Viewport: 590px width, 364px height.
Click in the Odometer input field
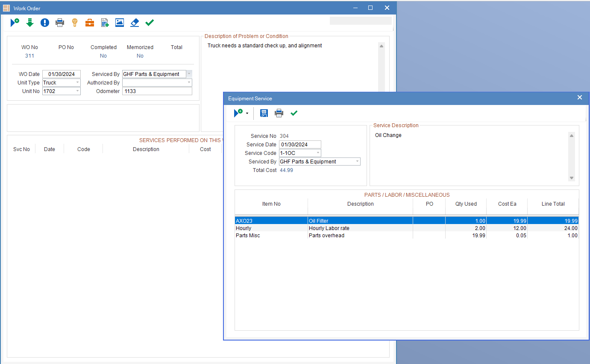point(157,91)
